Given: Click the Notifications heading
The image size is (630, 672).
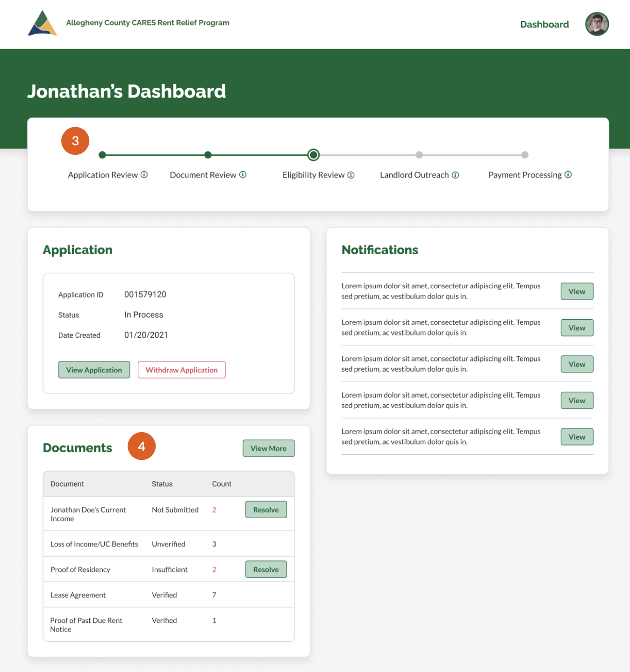Looking at the screenshot, I should (x=380, y=250).
